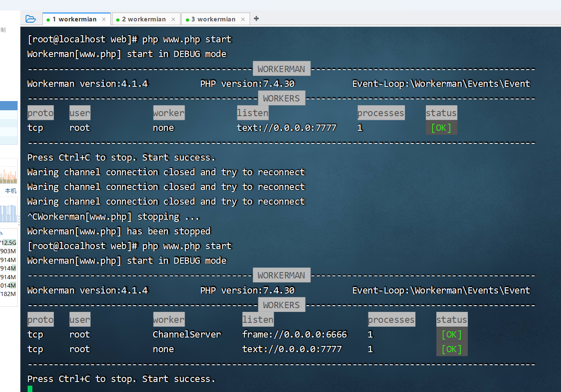Click 'frame://0.0.0.0:6666' listen address
561x392 pixels.
295,335
